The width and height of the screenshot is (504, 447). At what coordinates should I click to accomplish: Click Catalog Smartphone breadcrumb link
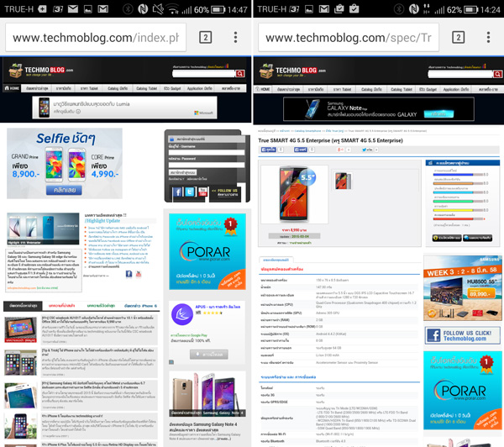[x=307, y=131]
